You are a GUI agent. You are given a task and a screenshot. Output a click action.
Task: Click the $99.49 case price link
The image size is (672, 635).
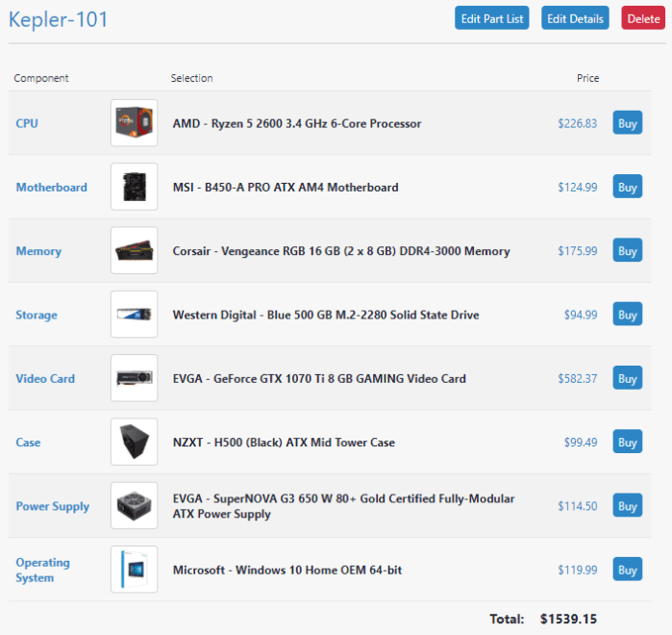[x=580, y=443]
